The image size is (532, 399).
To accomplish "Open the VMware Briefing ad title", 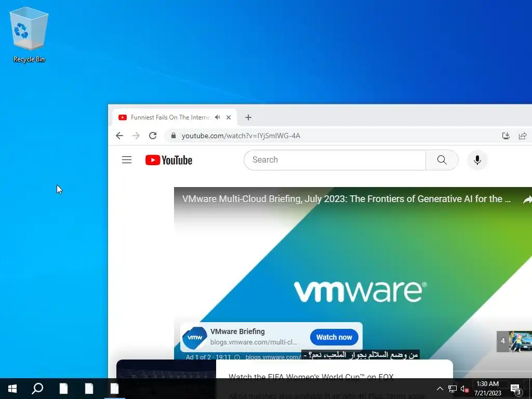I will tap(237, 331).
